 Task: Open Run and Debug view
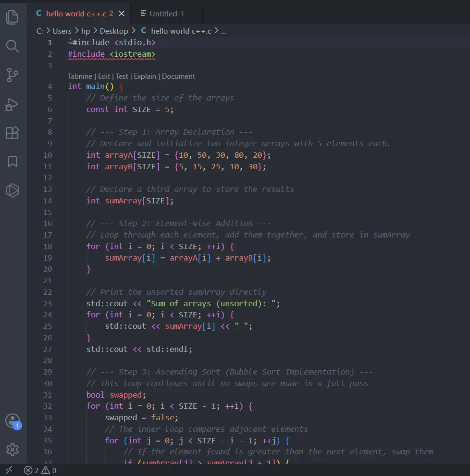point(12,104)
